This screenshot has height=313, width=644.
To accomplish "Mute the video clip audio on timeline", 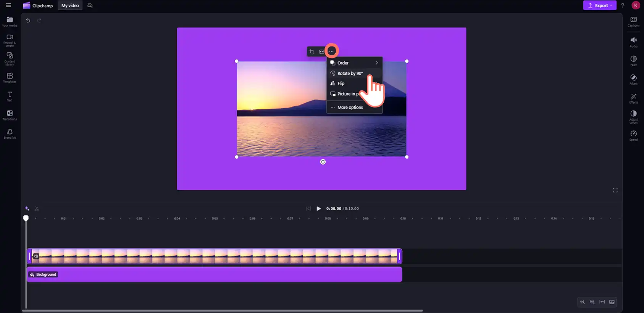I will [x=36, y=256].
